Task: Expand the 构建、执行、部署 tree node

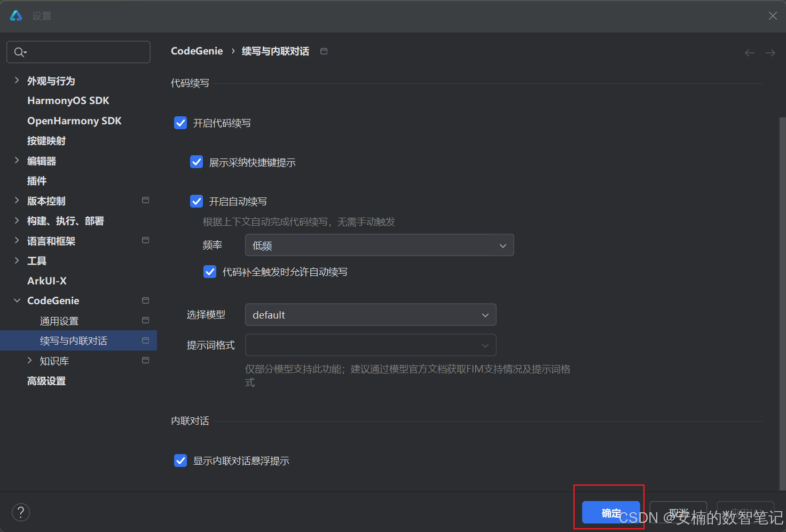Action: [17, 220]
